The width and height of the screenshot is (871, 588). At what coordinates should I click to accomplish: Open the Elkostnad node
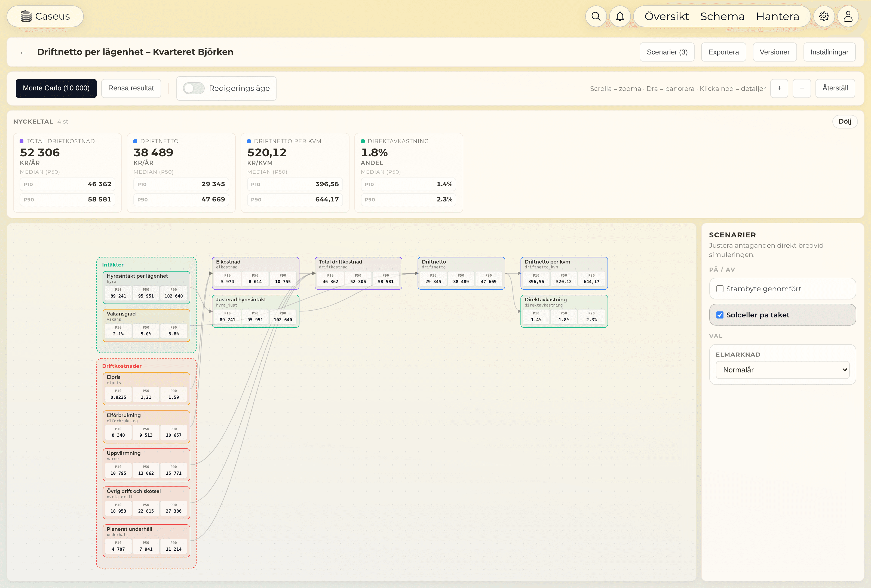256,273
